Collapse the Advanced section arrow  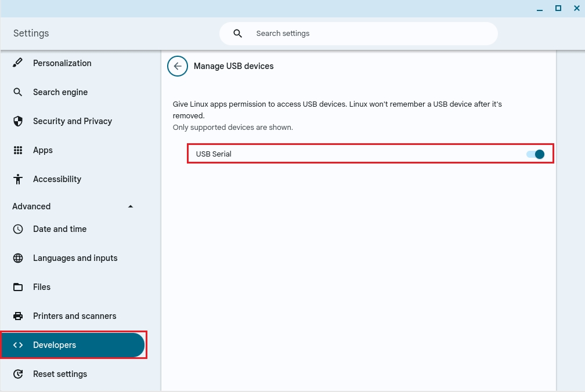131,206
